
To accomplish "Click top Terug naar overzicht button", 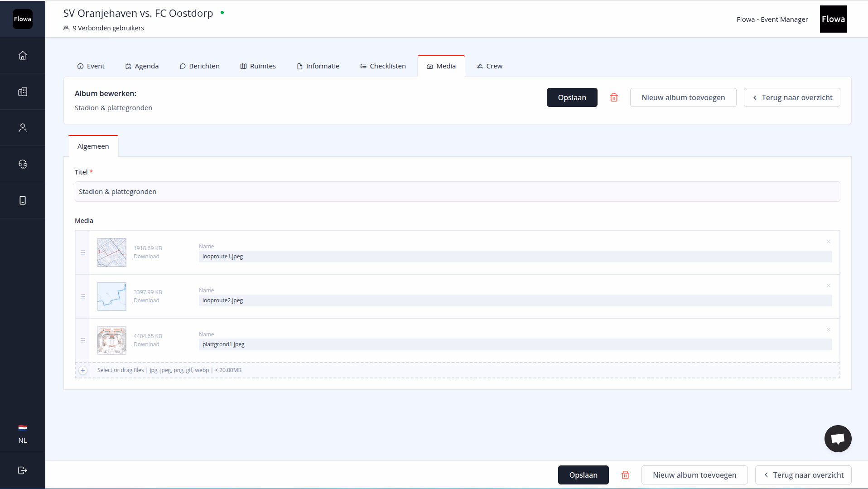I will (792, 97).
